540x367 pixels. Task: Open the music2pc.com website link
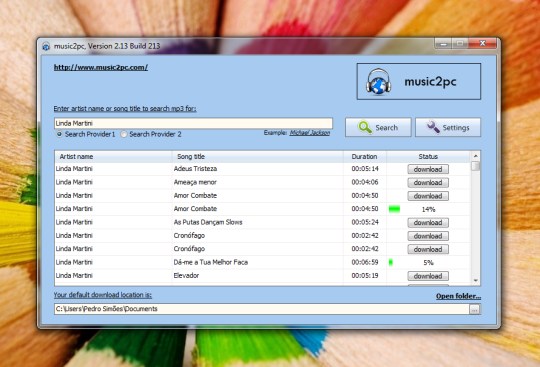pos(101,67)
